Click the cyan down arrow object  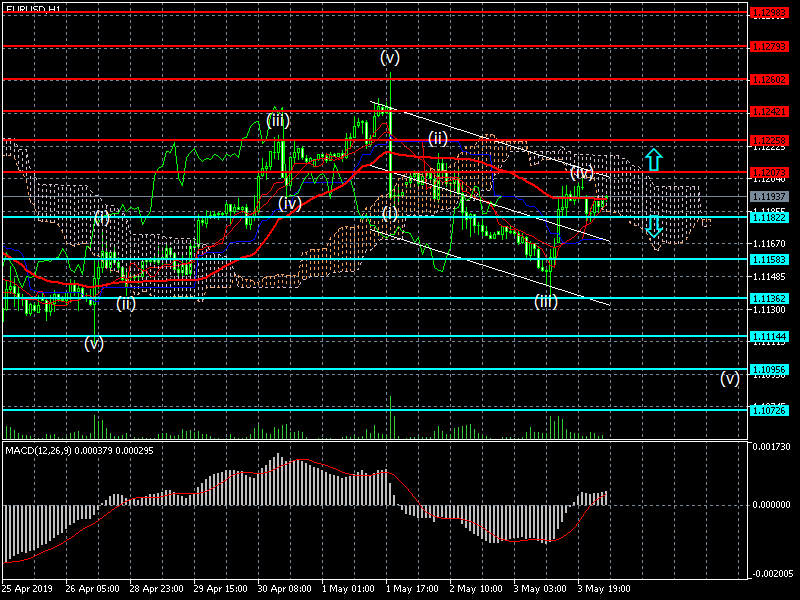tap(654, 227)
